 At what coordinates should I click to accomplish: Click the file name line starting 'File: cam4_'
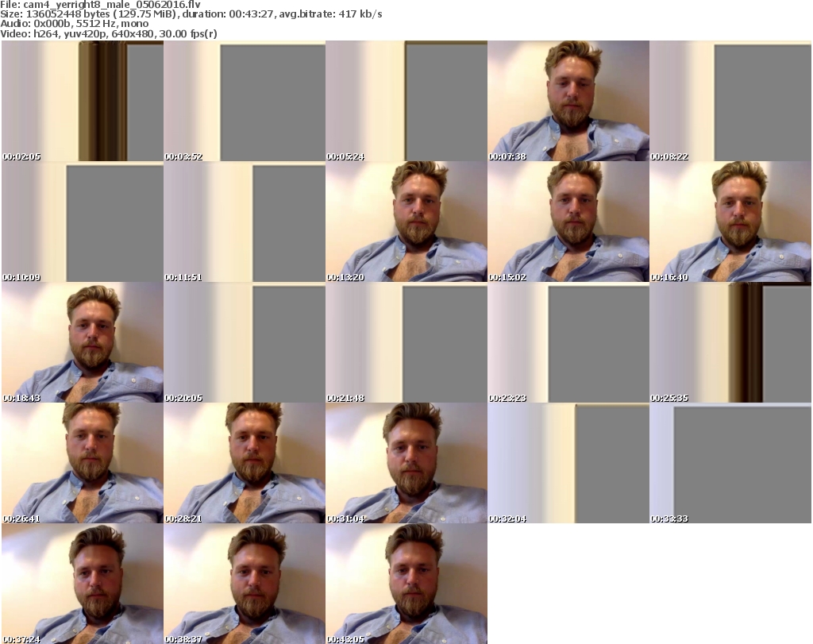coord(101,5)
